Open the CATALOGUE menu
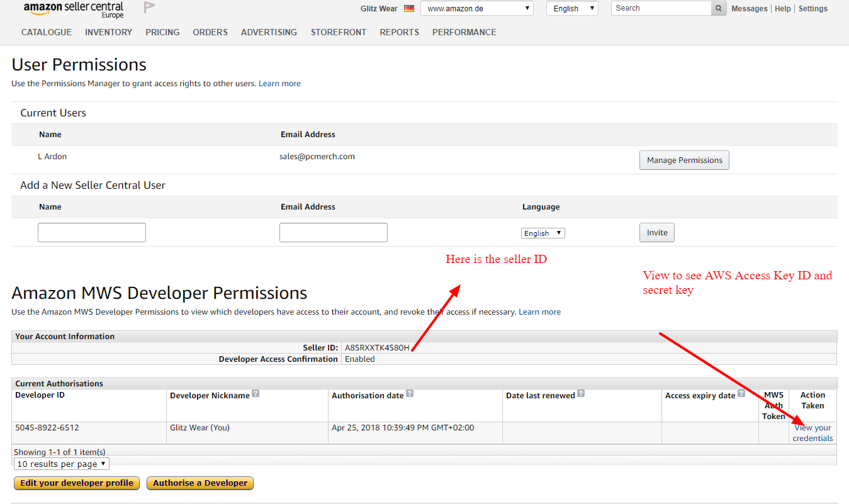Screen dimensions: 849x504 pyautogui.click(x=47, y=32)
